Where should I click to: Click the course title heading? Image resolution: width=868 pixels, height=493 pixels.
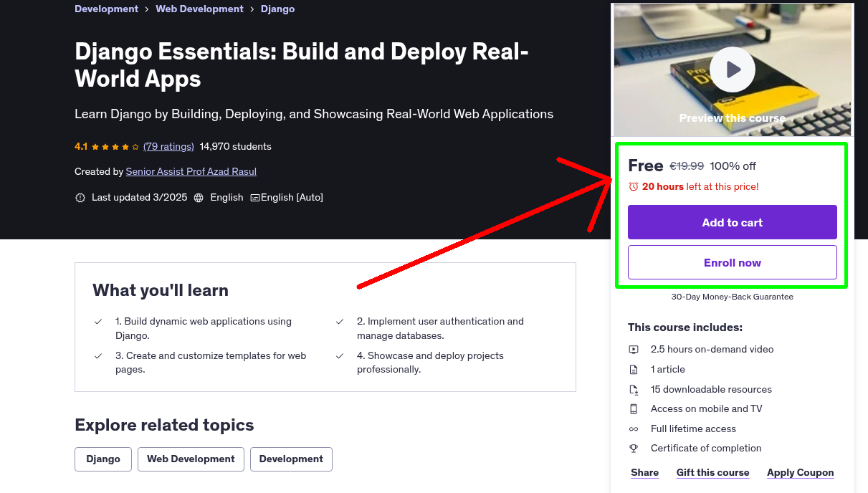[302, 65]
